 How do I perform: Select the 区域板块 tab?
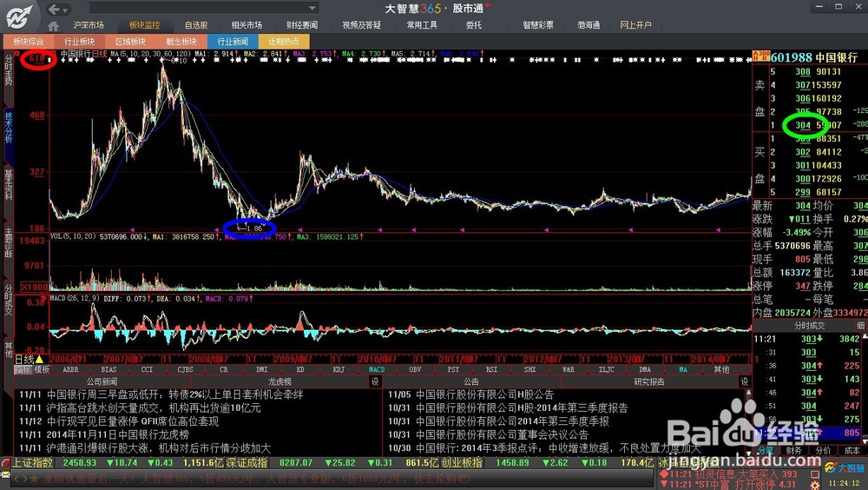tap(130, 42)
